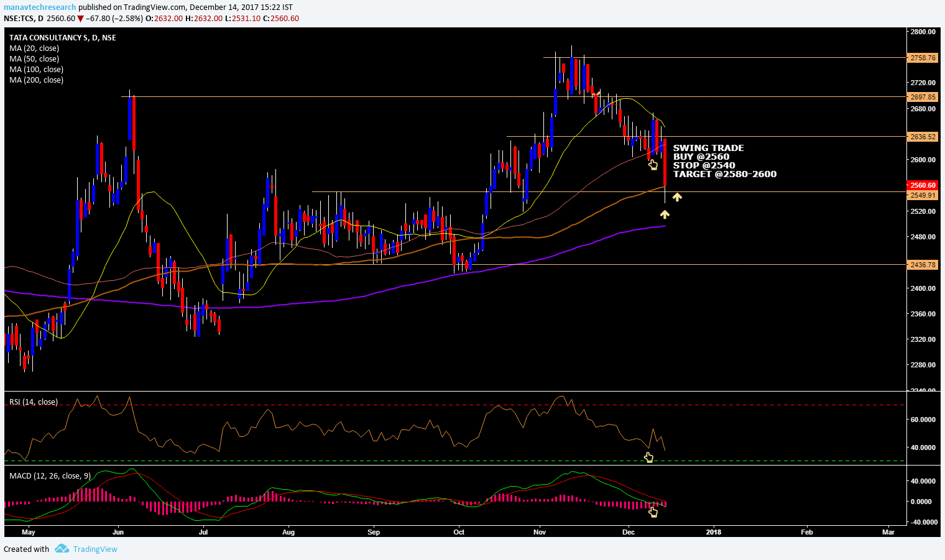
Task: Select the MA (50, close) indicator label
Action: 34,59
